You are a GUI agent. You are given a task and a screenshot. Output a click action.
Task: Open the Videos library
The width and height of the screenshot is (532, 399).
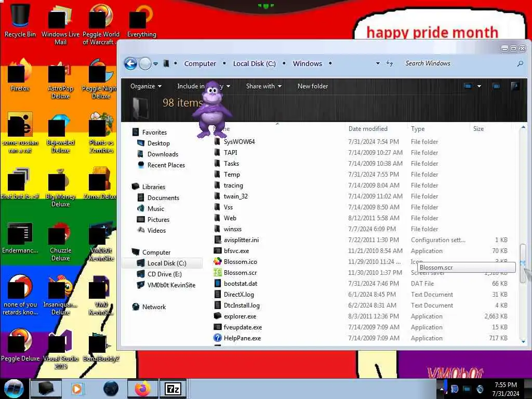pos(156,230)
